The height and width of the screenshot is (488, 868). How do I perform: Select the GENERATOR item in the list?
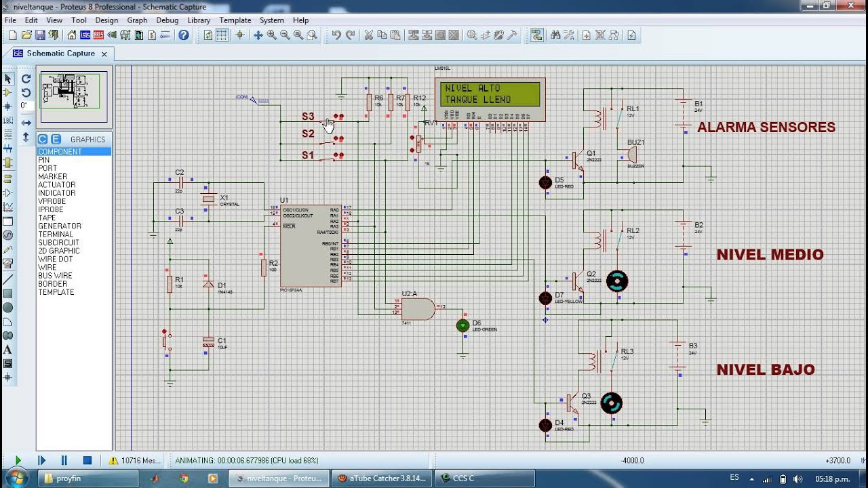click(x=60, y=226)
